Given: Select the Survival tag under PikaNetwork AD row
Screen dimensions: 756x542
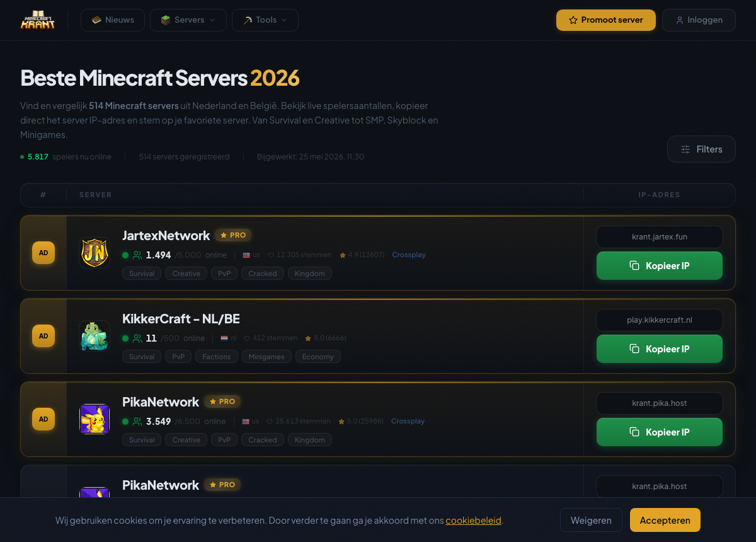Looking at the screenshot, I should (x=142, y=440).
